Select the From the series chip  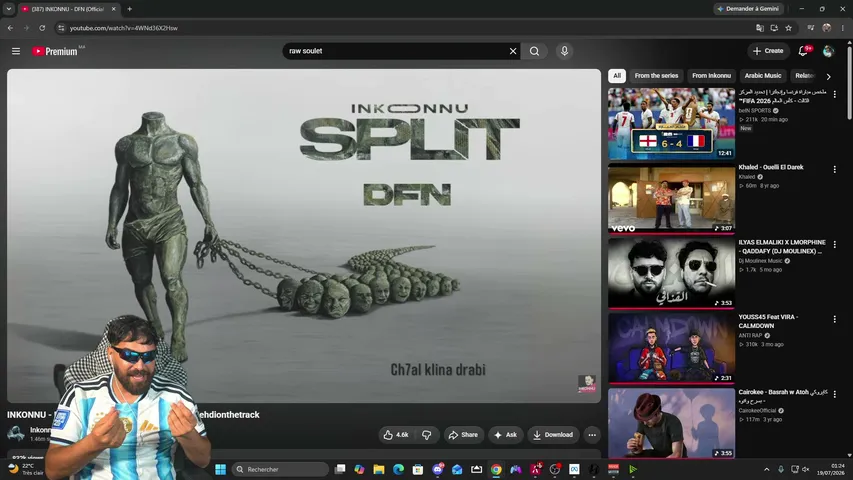point(656,76)
